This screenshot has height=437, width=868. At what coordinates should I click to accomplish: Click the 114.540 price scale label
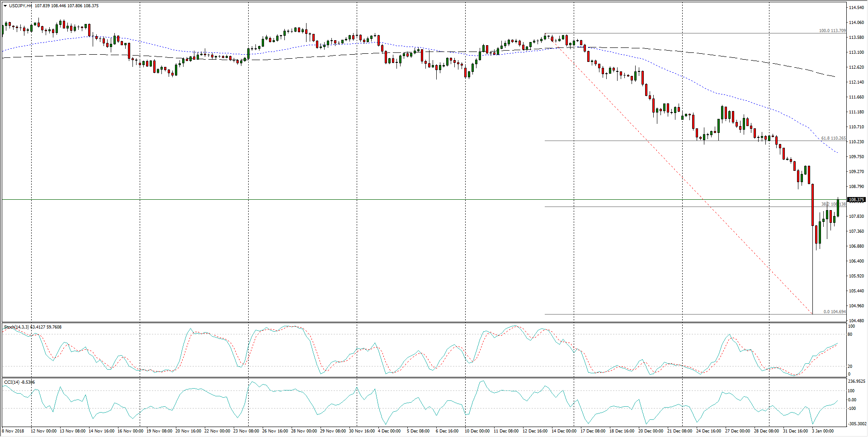click(856, 8)
